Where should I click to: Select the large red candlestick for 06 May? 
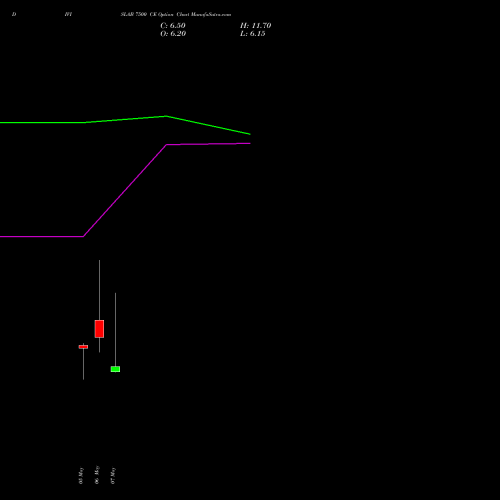coord(99,329)
